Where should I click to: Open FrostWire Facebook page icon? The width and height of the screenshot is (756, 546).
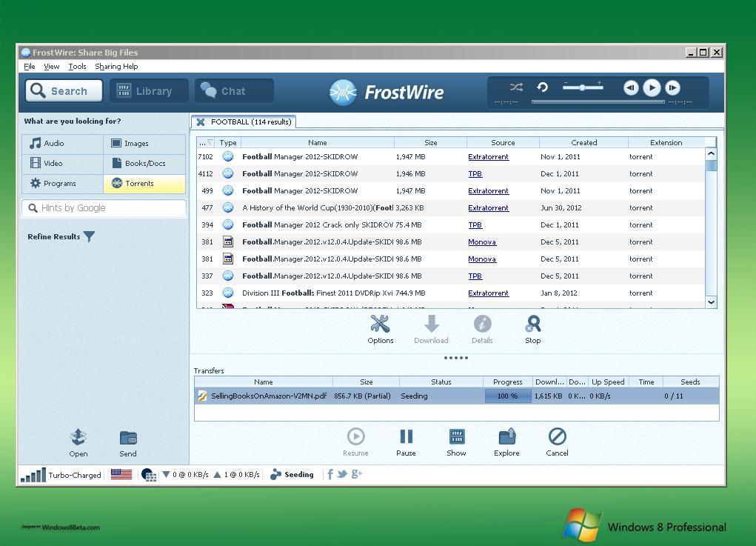(330, 474)
